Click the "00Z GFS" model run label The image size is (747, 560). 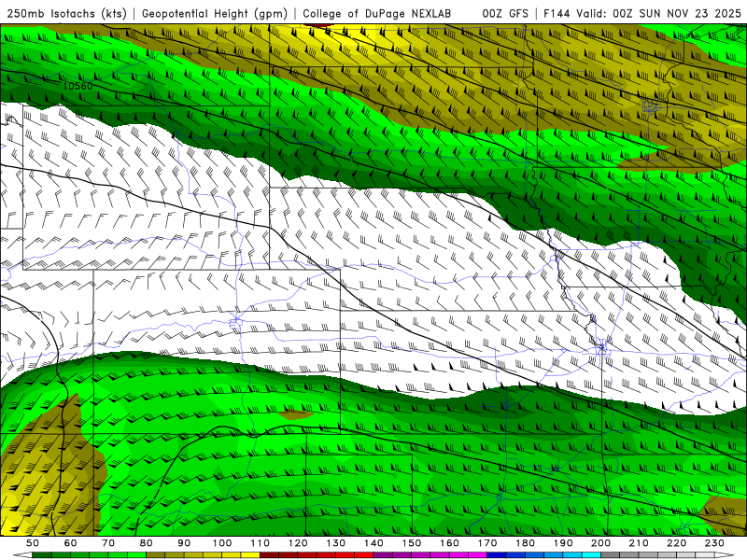pos(505,13)
